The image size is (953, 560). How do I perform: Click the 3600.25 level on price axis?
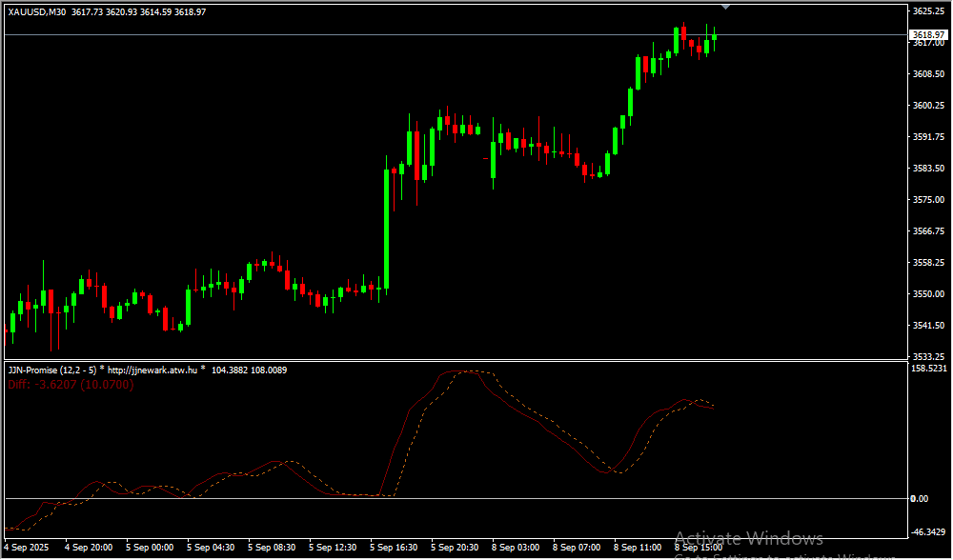[x=927, y=106]
